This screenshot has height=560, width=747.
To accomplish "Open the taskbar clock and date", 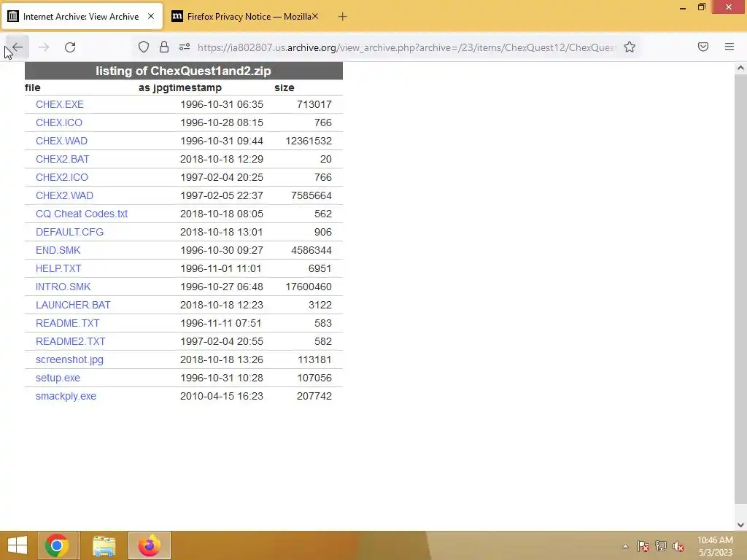I will click(715, 545).
